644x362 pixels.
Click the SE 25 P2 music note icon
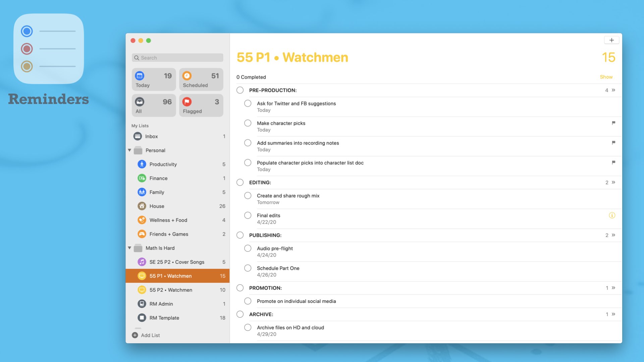coord(142,262)
